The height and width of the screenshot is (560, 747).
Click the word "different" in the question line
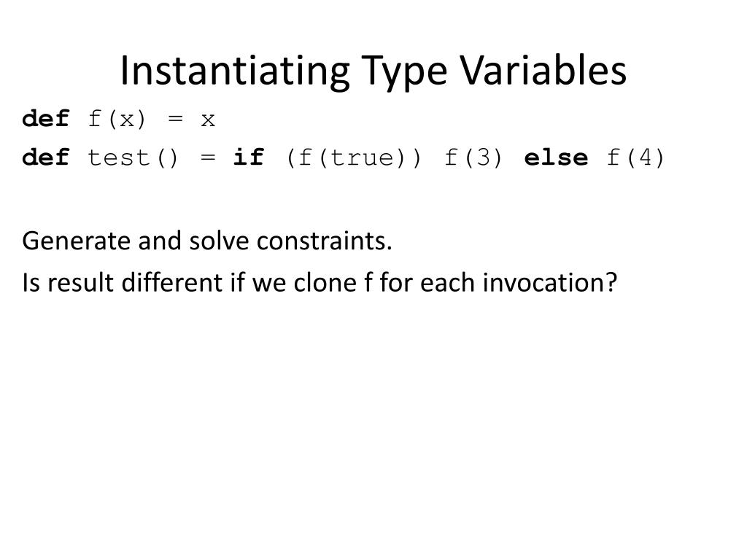[172, 282]
